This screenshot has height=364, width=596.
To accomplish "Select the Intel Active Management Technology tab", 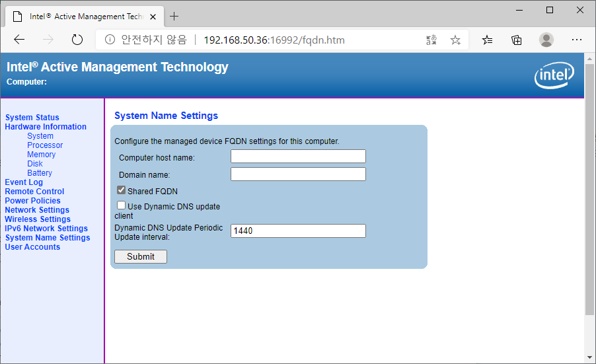I will tap(85, 17).
